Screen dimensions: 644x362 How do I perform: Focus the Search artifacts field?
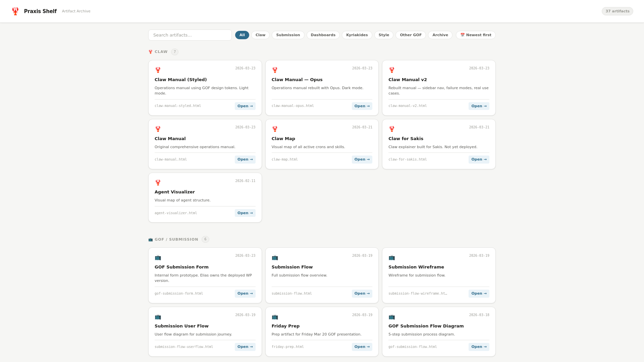190,35
